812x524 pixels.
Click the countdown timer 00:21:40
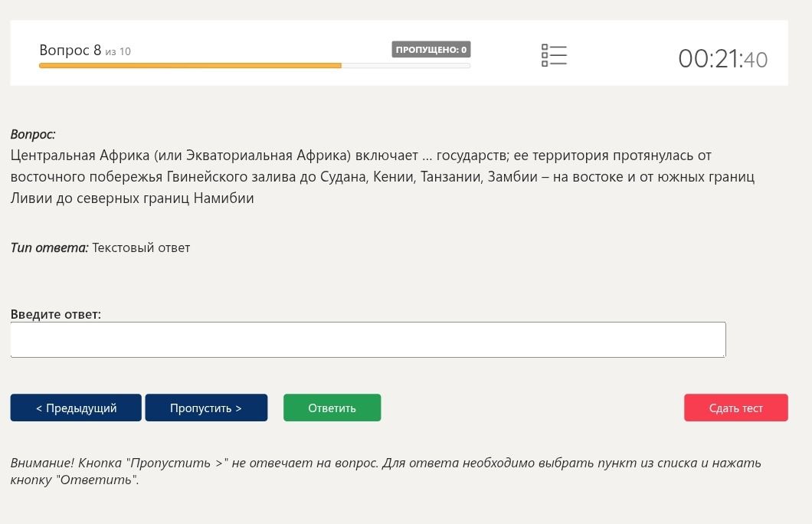coord(723,58)
